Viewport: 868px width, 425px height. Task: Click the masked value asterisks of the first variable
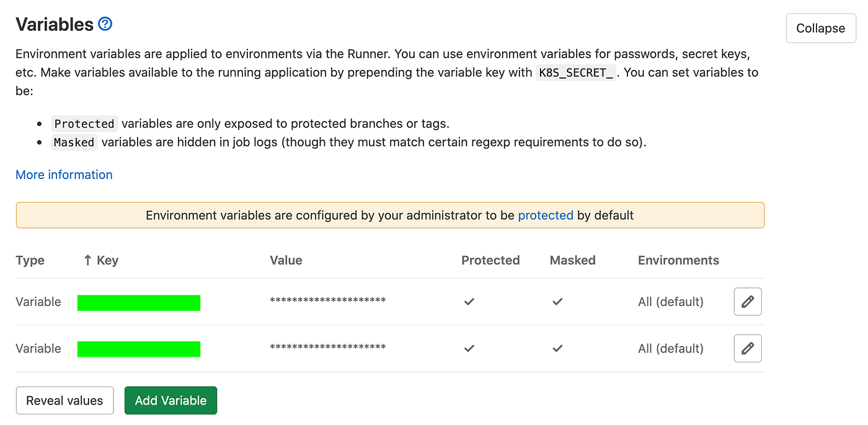point(327,300)
